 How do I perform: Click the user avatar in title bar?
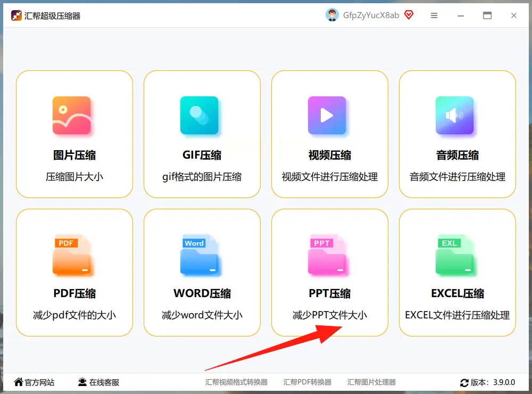[332, 15]
